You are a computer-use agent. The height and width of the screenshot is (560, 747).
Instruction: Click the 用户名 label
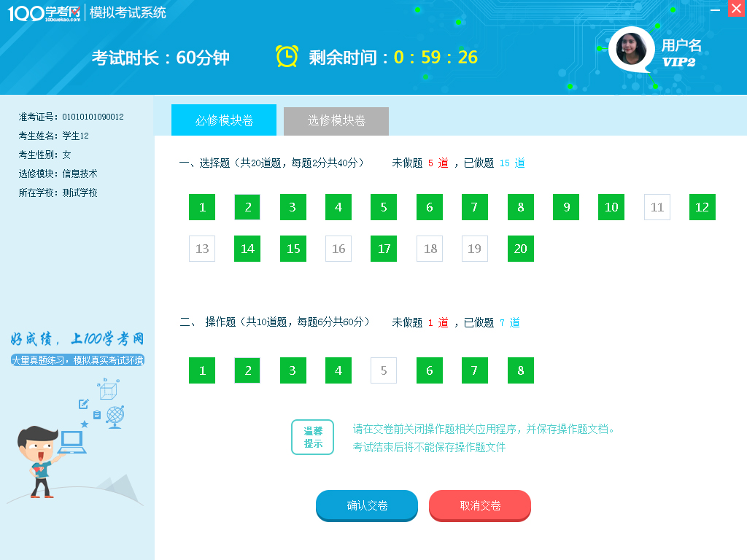click(682, 46)
